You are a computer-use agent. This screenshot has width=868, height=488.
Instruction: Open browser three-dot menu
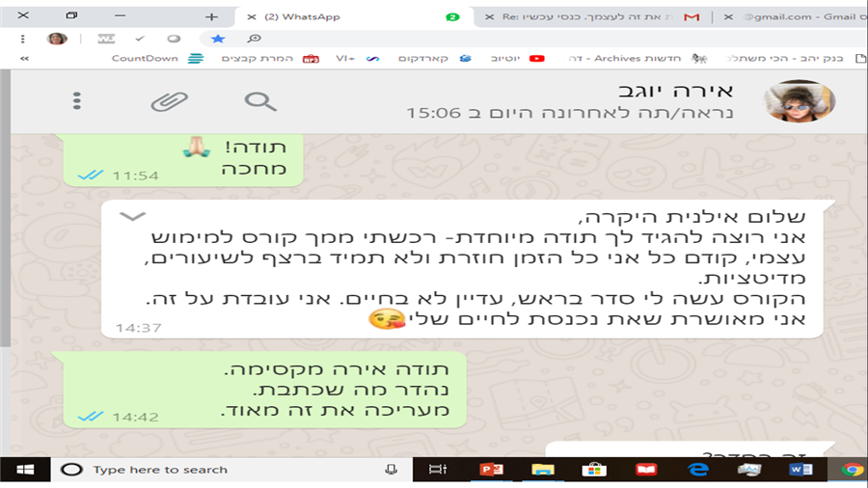23,39
